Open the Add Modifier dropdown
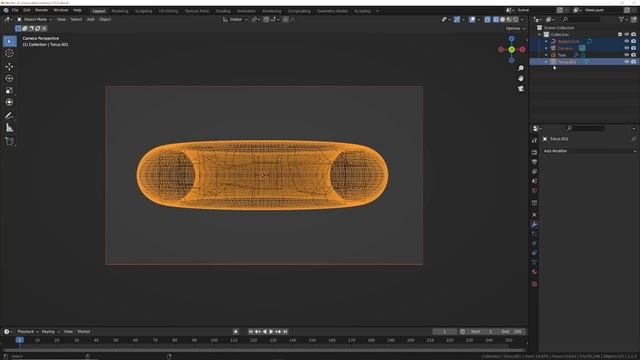The width and height of the screenshot is (640, 360). 589,151
